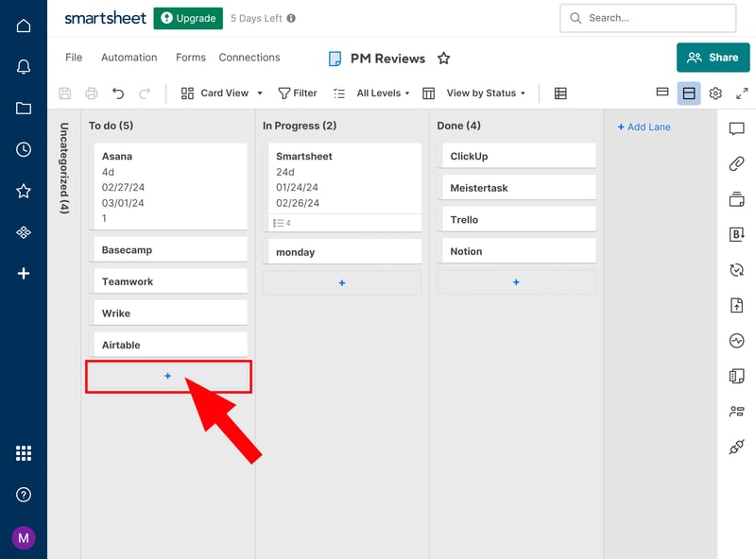The image size is (756, 559).
Task: Expand subtasks count on Smartsheet card
Action: click(x=282, y=223)
